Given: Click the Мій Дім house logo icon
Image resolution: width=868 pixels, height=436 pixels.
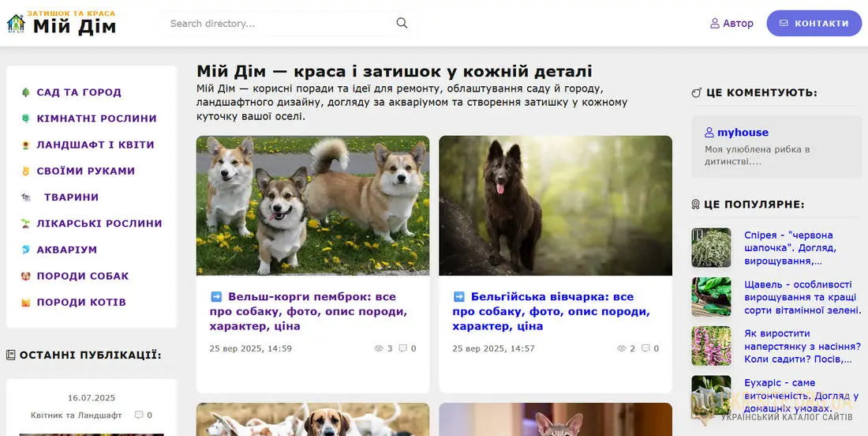Looking at the screenshot, I should click(x=16, y=24).
